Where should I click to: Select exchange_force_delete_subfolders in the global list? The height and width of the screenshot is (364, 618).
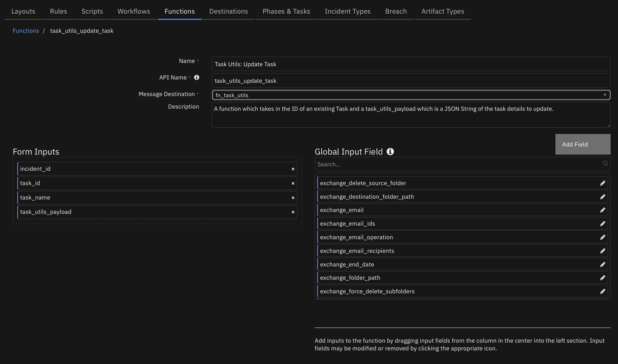click(462, 291)
